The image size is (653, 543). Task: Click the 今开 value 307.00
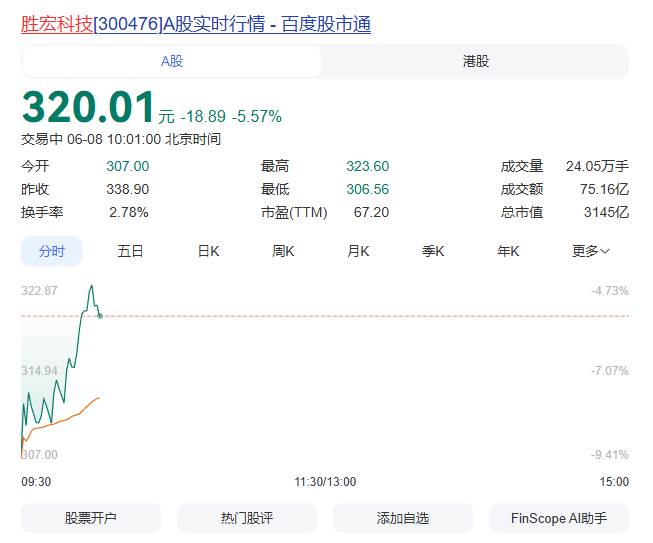(128, 166)
